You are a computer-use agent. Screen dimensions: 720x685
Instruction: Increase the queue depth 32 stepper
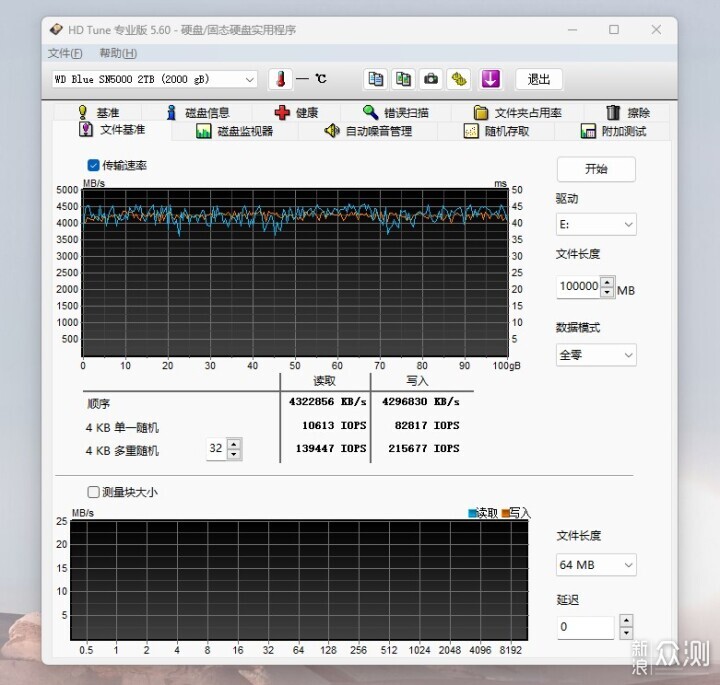point(234,444)
